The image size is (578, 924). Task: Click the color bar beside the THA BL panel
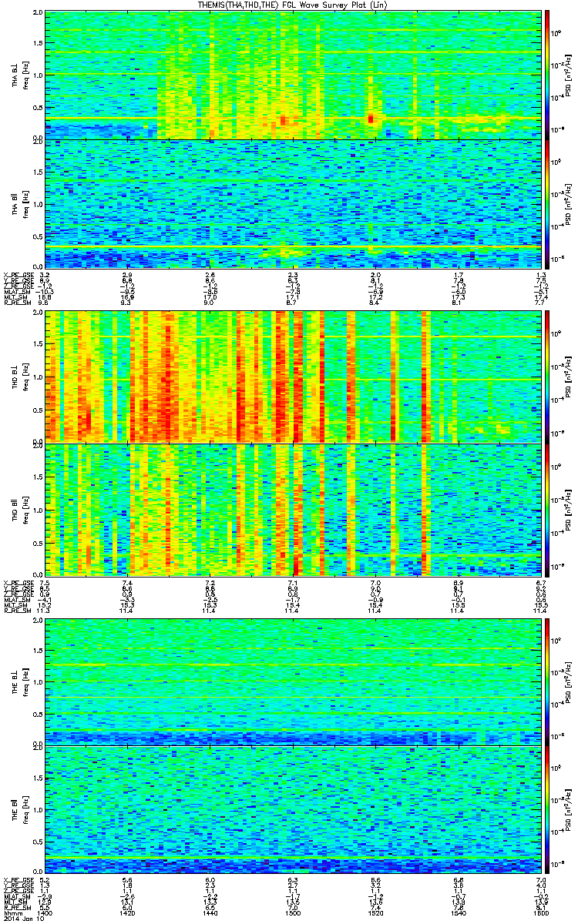(548, 75)
